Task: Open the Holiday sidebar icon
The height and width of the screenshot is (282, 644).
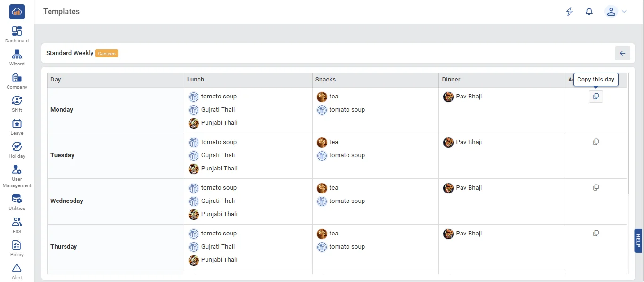Action: (x=17, y=146)
